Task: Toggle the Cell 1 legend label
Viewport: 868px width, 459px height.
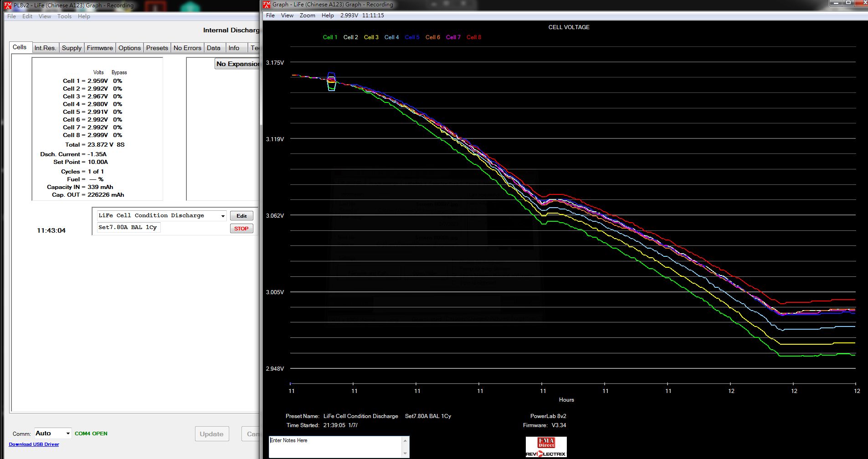Action: coord(330,37)
